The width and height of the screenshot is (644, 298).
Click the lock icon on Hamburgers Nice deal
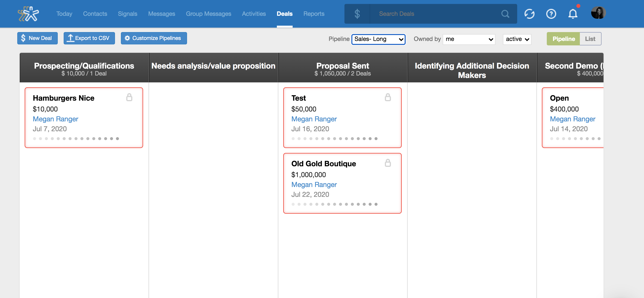click(x=130, y=97)
